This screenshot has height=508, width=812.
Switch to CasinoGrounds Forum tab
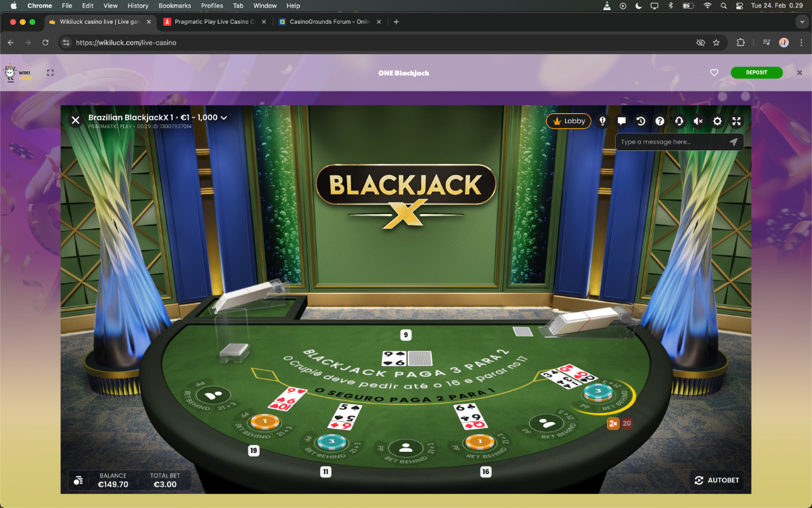point(328,22)
